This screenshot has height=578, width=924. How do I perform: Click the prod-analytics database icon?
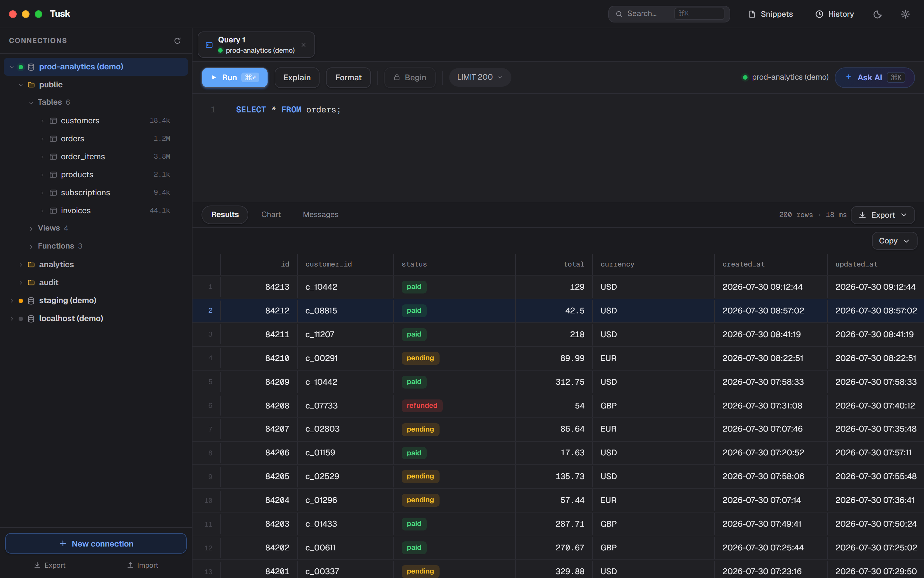coord(31,67)
